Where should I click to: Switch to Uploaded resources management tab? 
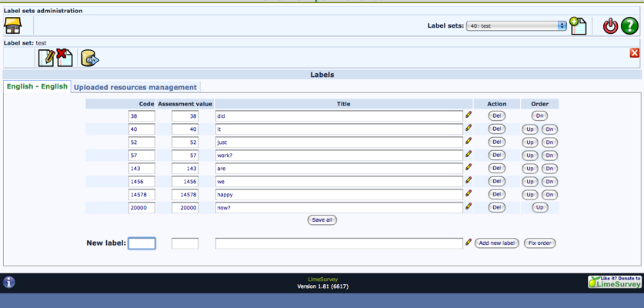[135, 87]
